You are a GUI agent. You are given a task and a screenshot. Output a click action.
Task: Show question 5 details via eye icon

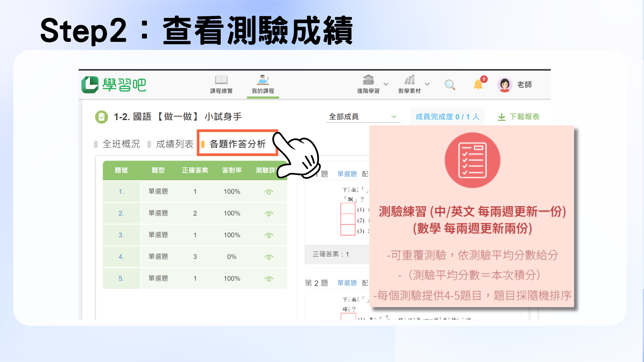pyautogui.click(x=269, y=279)
